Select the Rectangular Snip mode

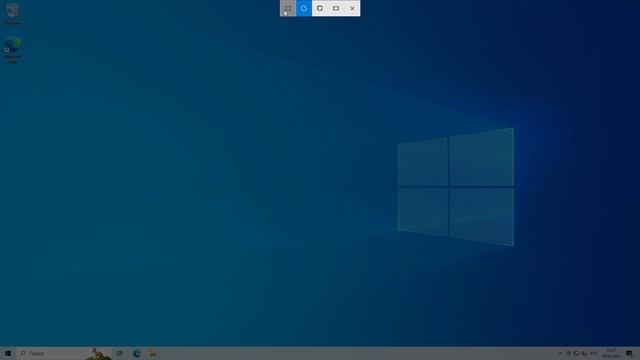288,8
